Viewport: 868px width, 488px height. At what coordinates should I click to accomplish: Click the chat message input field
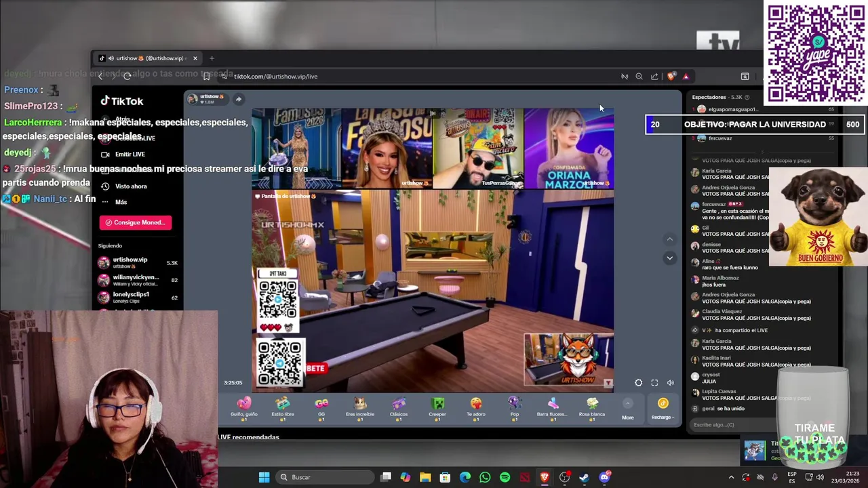(x=732, y=425)
